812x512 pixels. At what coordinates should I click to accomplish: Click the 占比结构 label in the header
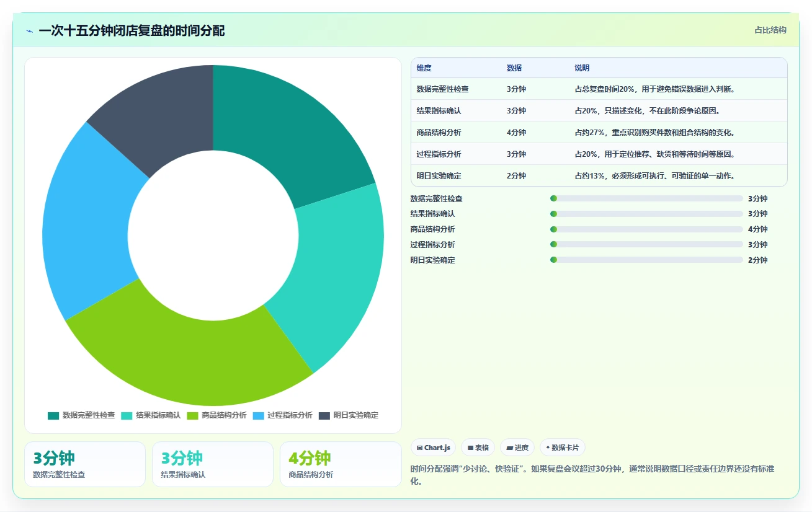coord(770,30)
